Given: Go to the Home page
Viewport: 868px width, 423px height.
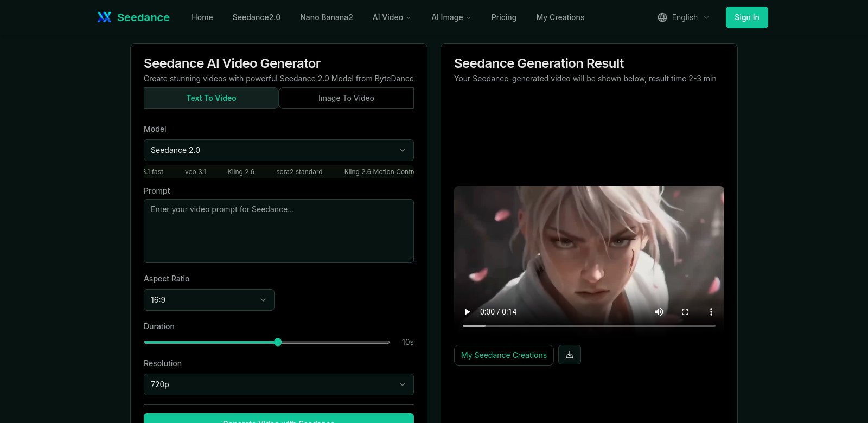Looking at the screenshot, I should 202,17.
